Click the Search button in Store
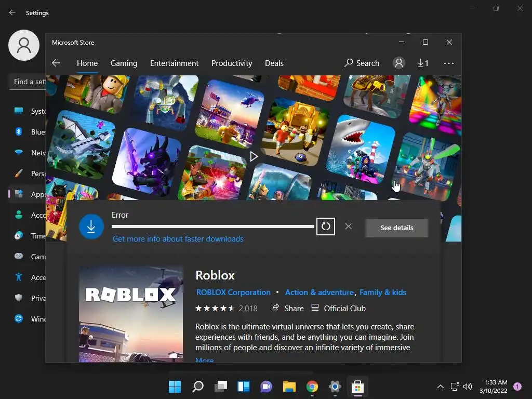 click(362, 63)
